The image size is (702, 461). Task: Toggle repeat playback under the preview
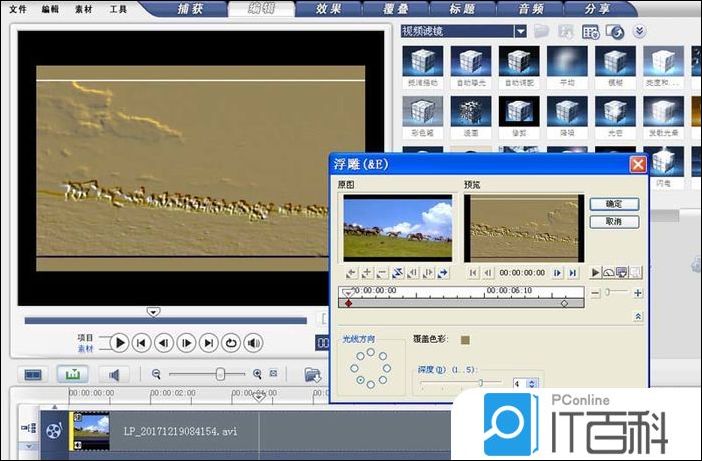coord(231,343)
